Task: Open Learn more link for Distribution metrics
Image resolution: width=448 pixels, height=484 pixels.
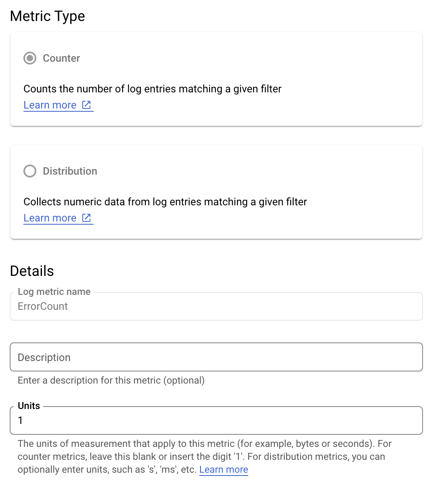Action: [50, 218]
